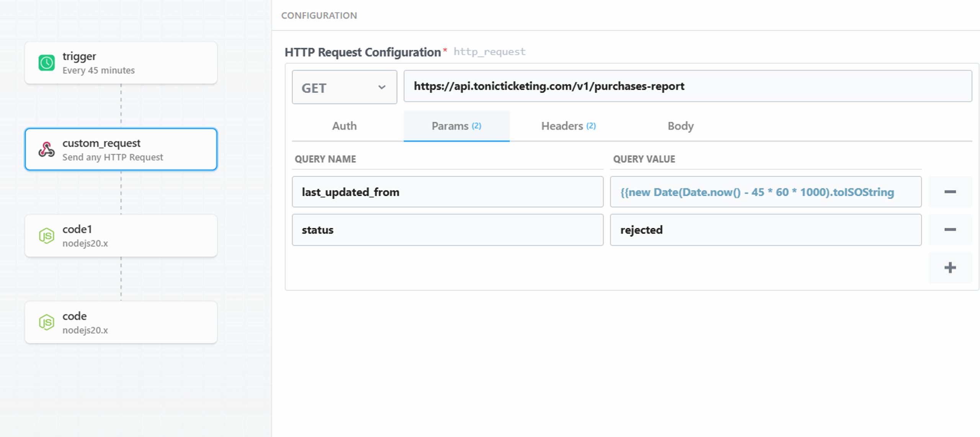Click the Node.js icon on the code node

click(x=46, y=322)
